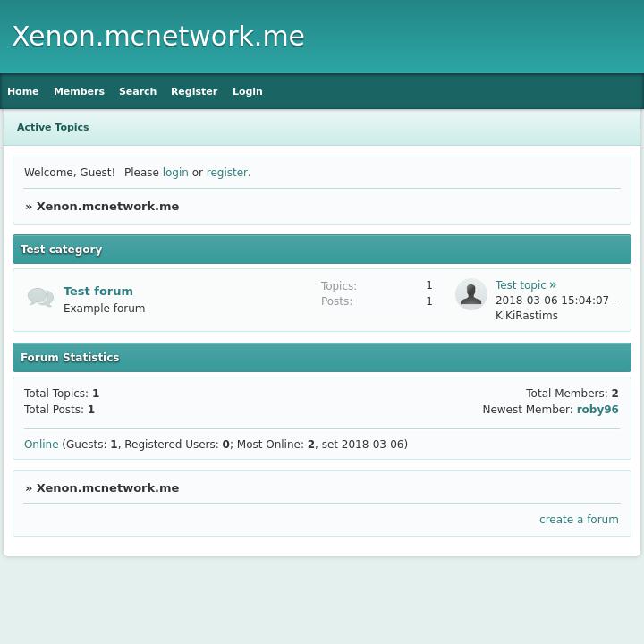
Task: Click the Test forum speech bubble icon
Action: point(40,298)
